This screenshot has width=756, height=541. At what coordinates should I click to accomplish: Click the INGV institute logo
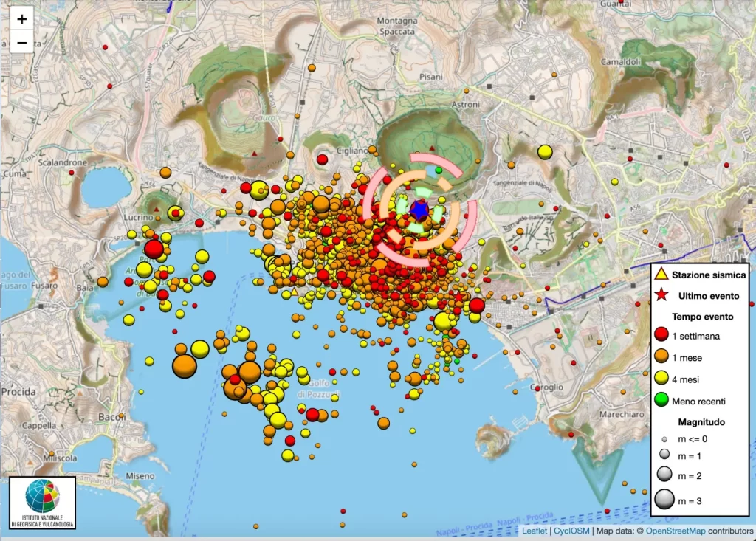pyautogui.click(x=42, y=503)
